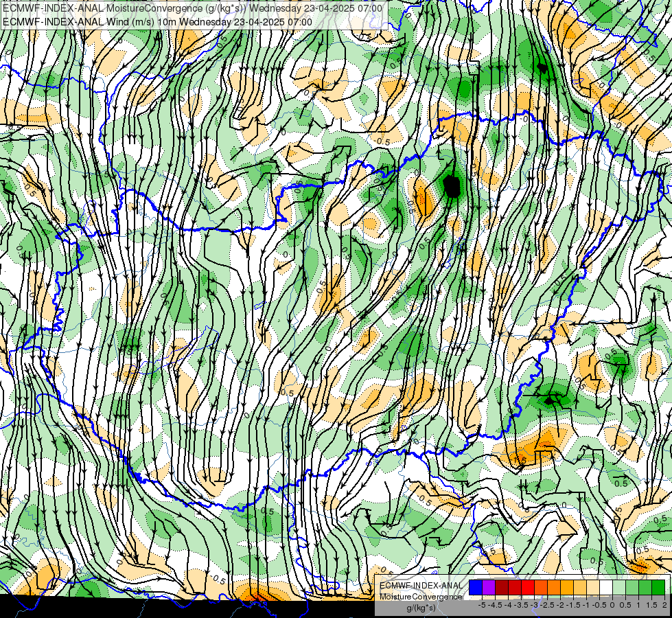
Task: Click the blue legend color swatch
Action: click(476, 587)
